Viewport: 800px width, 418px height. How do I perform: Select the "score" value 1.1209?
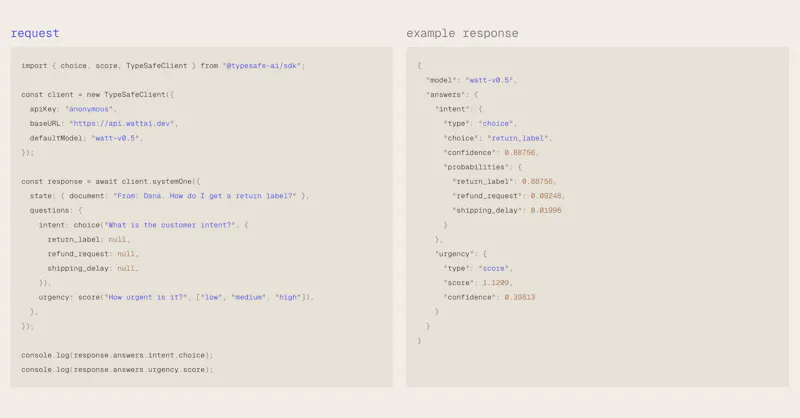[497, 283]
